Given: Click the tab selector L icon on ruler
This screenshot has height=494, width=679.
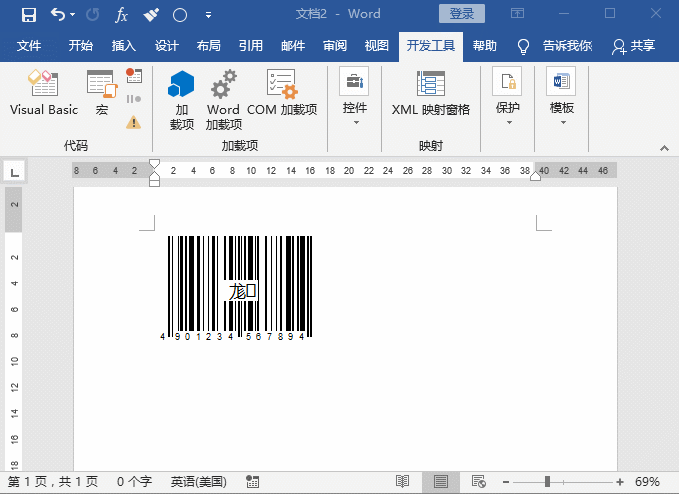Looking at the screenshot, I should tap(14, 172).
